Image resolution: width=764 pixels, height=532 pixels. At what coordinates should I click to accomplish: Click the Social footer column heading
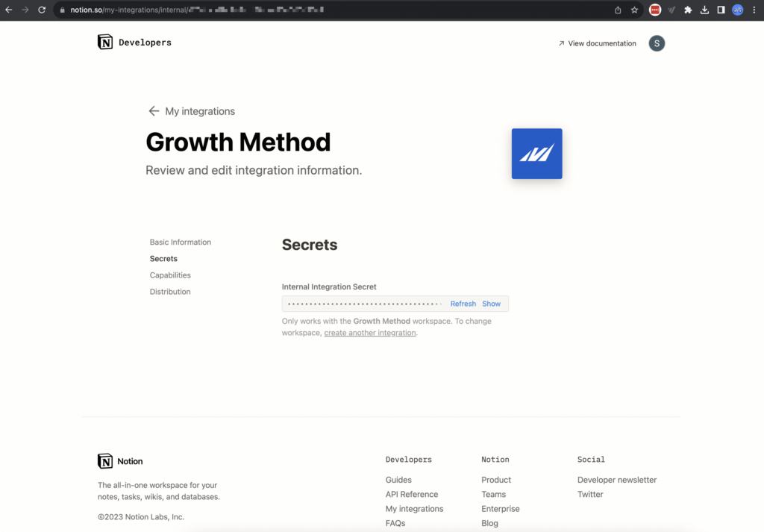591,460
